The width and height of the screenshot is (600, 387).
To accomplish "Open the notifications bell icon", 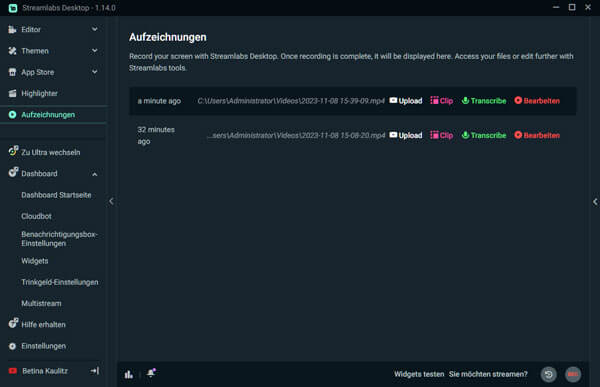I will tap(151, 373).
